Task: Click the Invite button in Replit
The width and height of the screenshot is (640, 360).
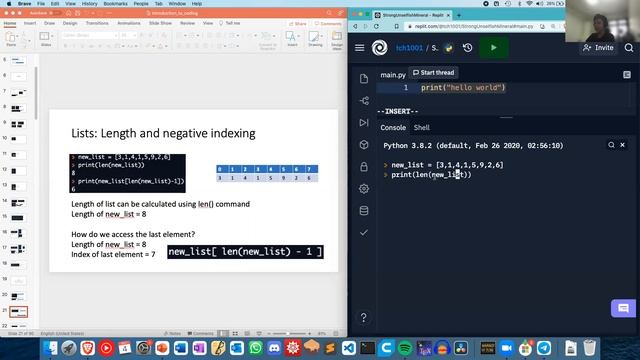Action: pos(598,48)
